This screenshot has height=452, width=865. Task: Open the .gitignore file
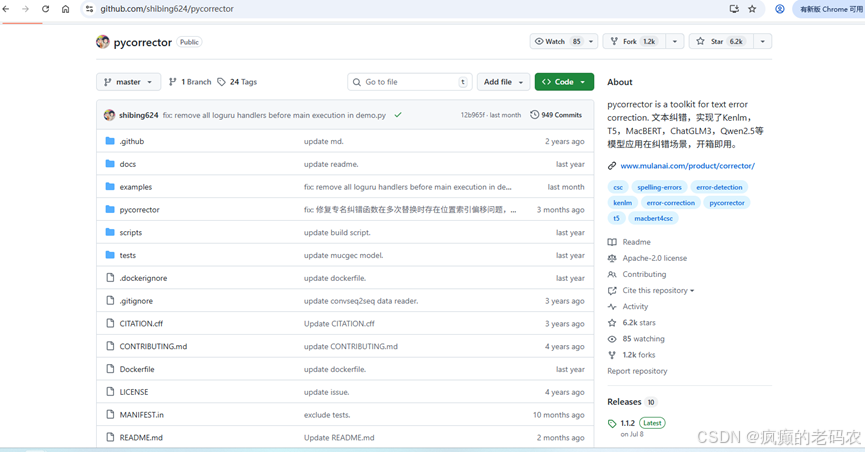(136, 301)
